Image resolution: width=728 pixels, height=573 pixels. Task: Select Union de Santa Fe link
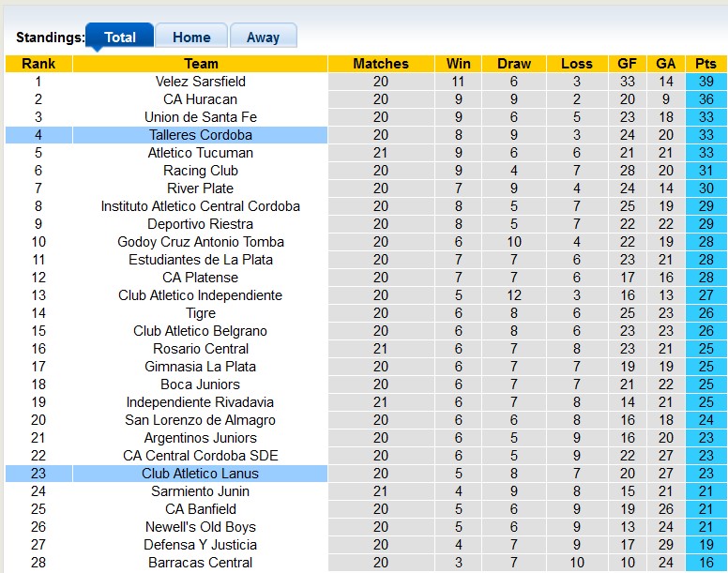click(x=201, y=117)
